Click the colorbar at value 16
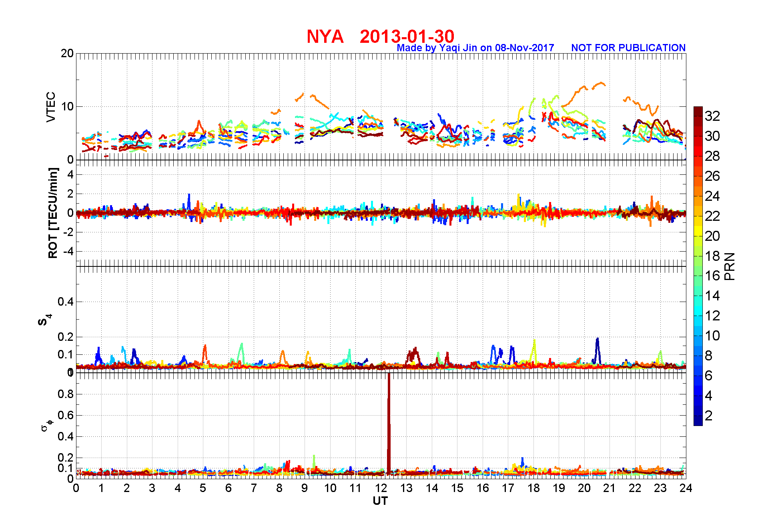The width and height of the screenshot is (762, 532). (698, 276)
